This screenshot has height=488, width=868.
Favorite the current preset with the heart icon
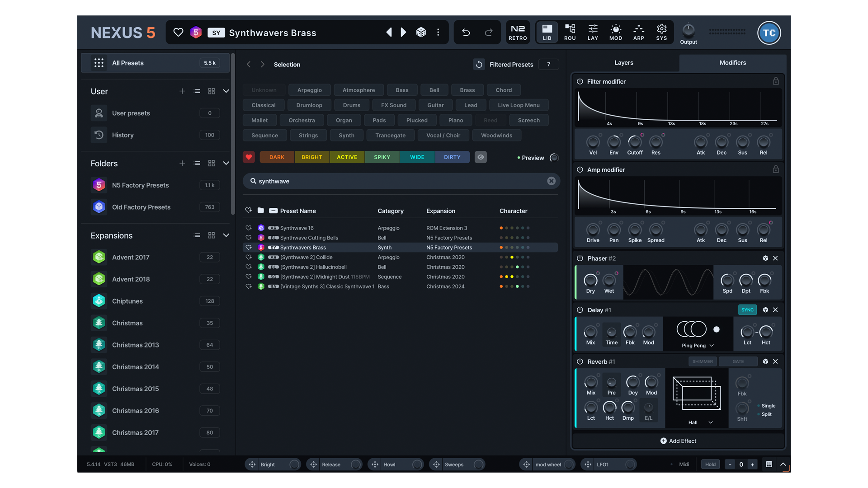click(x=178, y=33)
